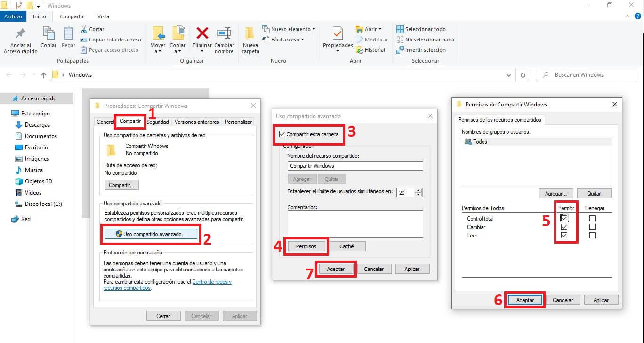
Task: Click the Copiar ribbon icon
Action: point(48,33)
